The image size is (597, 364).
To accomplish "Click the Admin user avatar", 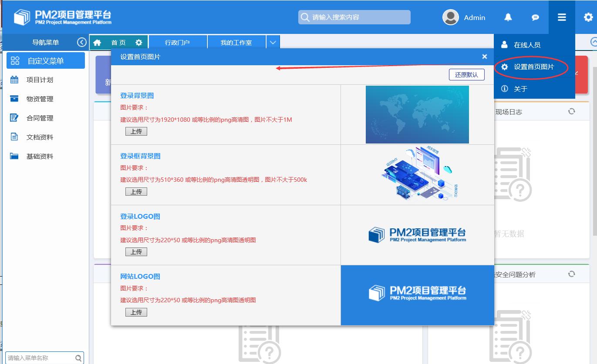I will click(450, 17).
